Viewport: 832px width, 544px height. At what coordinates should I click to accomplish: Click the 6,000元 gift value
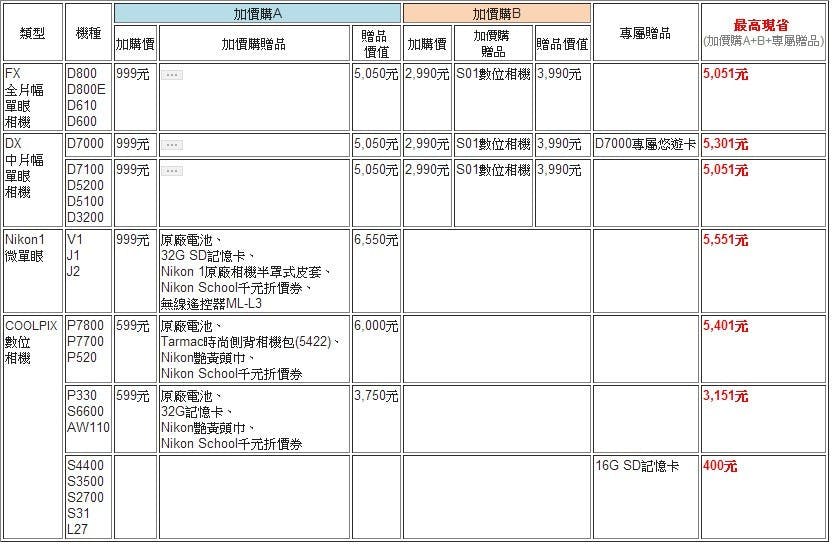click(x=376, y=326)
